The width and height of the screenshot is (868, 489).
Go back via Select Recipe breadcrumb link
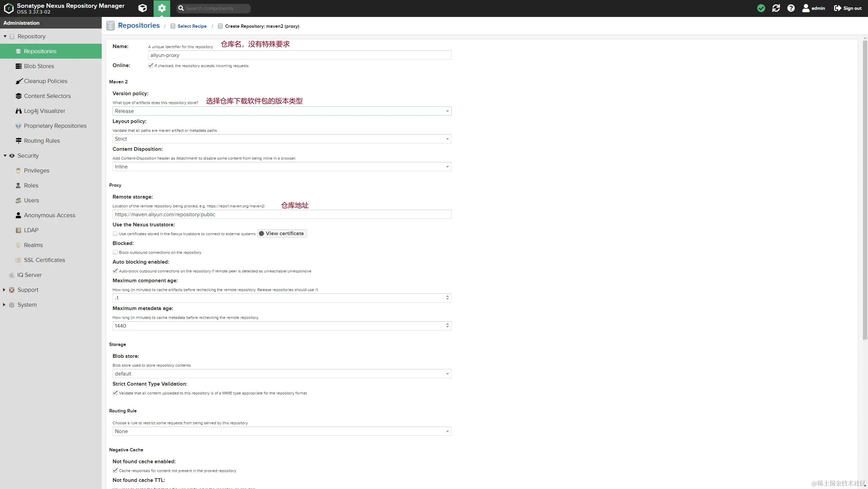pyautogui.click(x=192, y=26)
